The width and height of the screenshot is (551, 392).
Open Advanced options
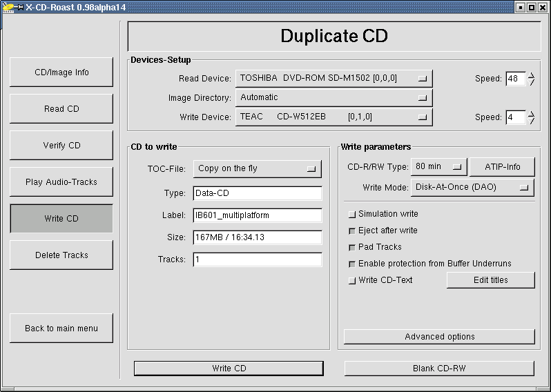[439, 337]
